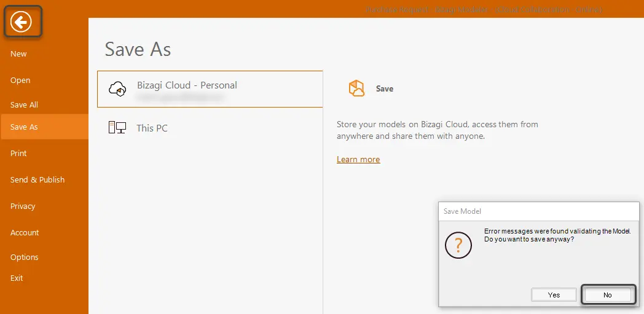Open the Print option
This screenshot has height=314, width=644.
click(18, 153)
